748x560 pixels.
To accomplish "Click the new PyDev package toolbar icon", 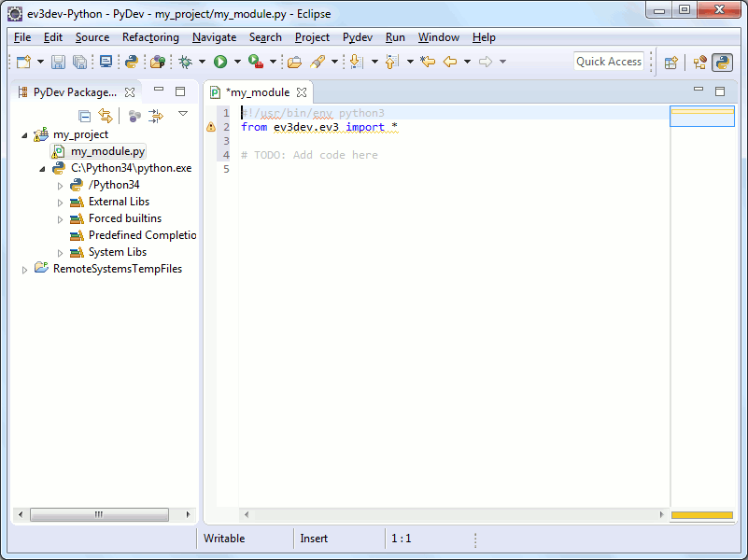I will pyautogui.click(x=158, y=62).
